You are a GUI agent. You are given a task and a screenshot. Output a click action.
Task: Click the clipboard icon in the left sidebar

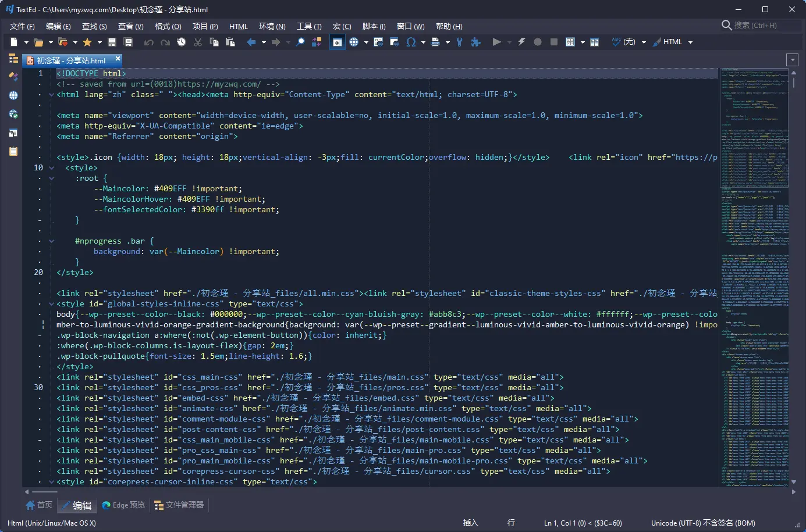(x=13, y=151)
